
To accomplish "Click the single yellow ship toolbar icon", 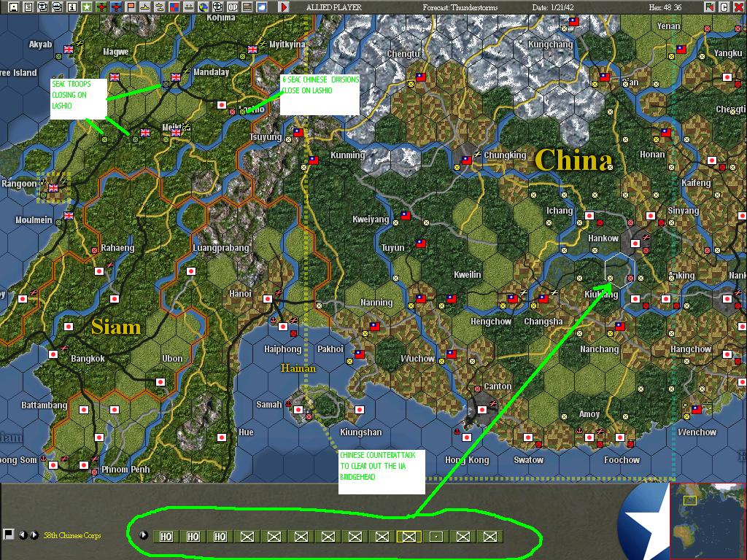I will [x=145, y=7].
